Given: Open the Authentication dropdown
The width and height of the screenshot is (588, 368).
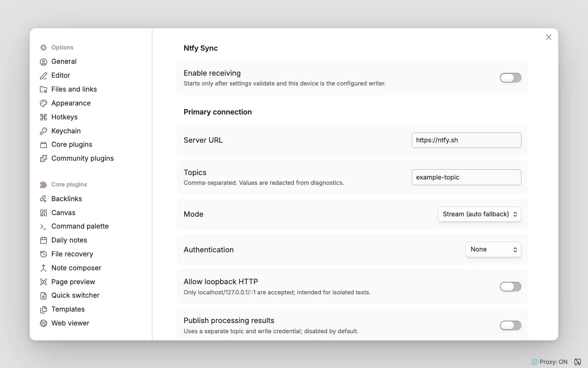Looking at the screenshot, I should pos(493,249).
